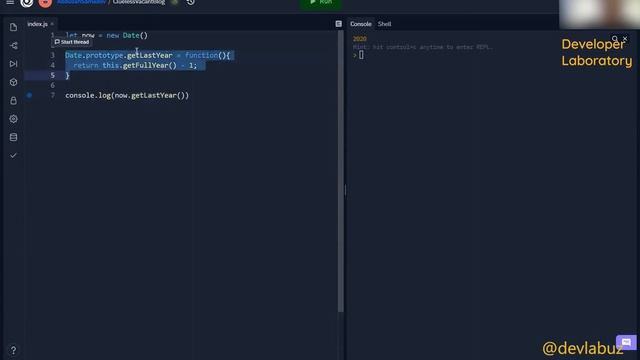This screenshot has width=640, height=360.
Task: Open the Unit tests checkmark icon
Action: (x=13, y=156)
